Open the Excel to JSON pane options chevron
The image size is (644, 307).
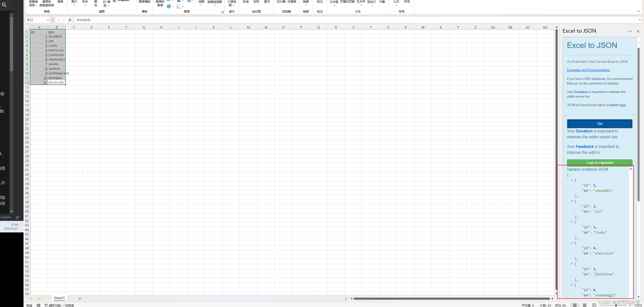[x=630, y=31]
